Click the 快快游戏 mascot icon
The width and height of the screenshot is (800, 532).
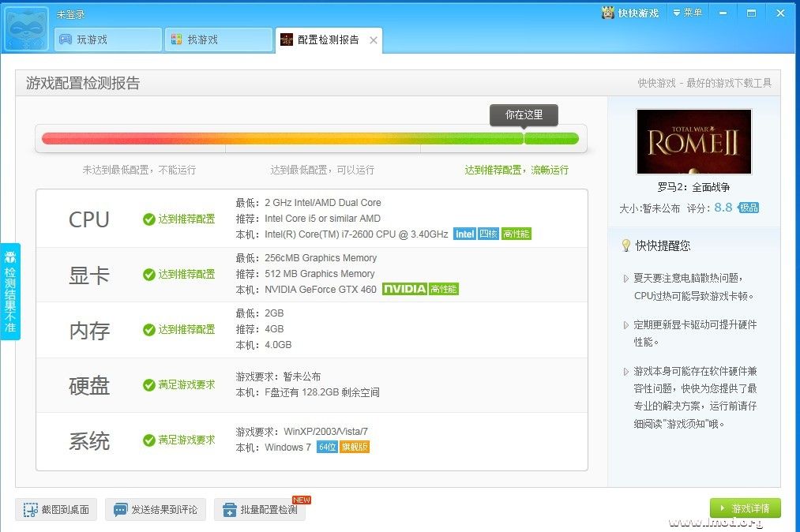coord(608,13)
